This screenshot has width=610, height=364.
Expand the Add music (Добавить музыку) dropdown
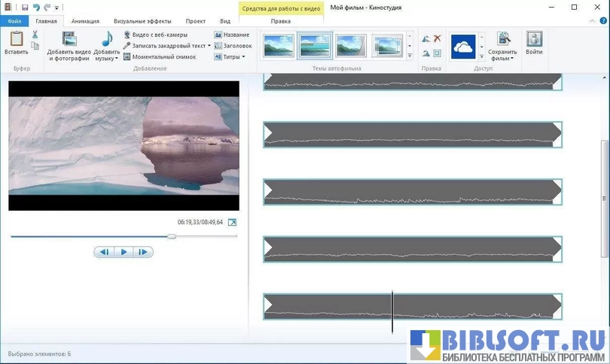[x=117, y=57]
